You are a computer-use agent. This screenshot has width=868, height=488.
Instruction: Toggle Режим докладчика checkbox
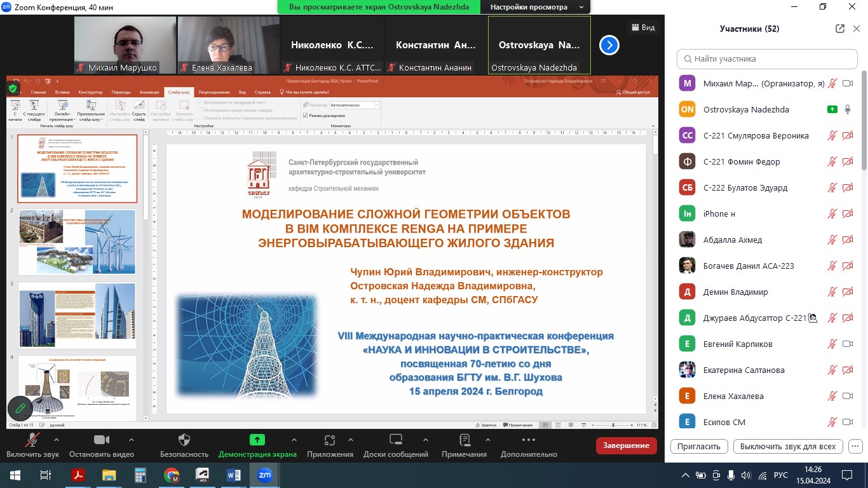coord(305,116)
